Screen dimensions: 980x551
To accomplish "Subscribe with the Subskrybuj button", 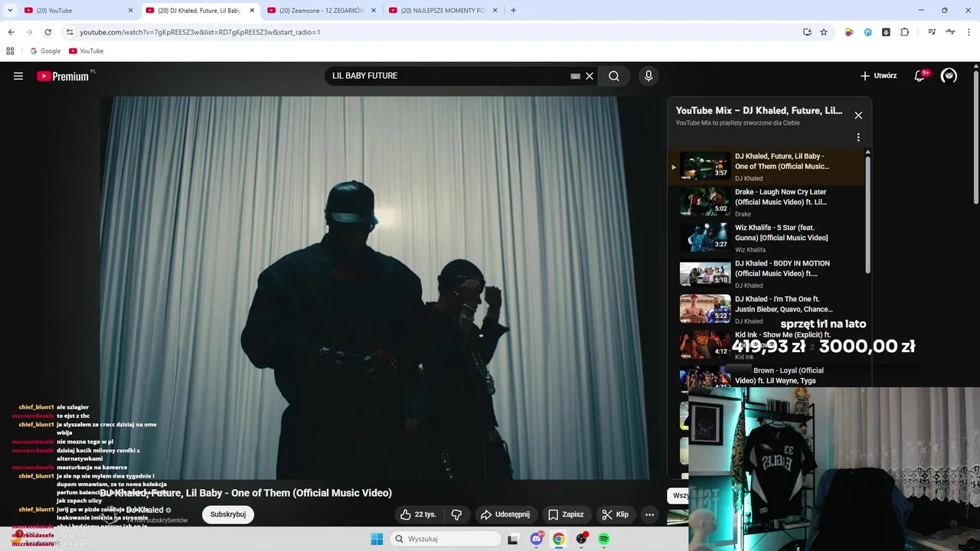I will pos(228,514).
